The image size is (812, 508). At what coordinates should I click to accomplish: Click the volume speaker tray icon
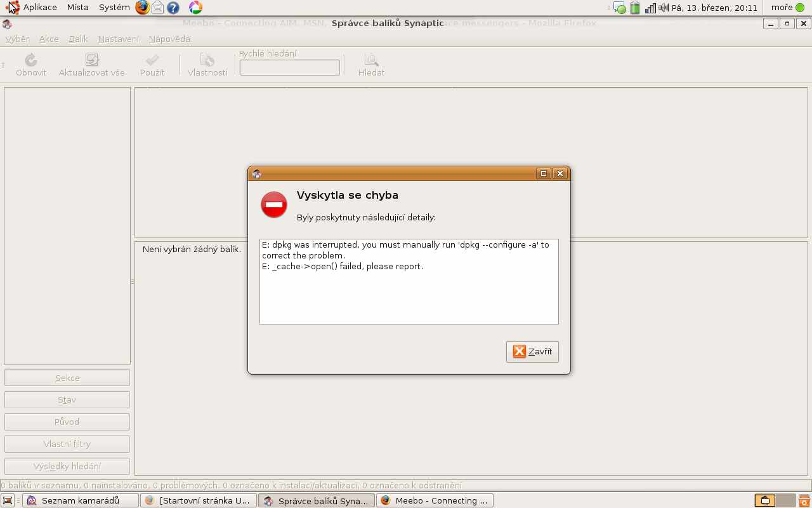664,8
